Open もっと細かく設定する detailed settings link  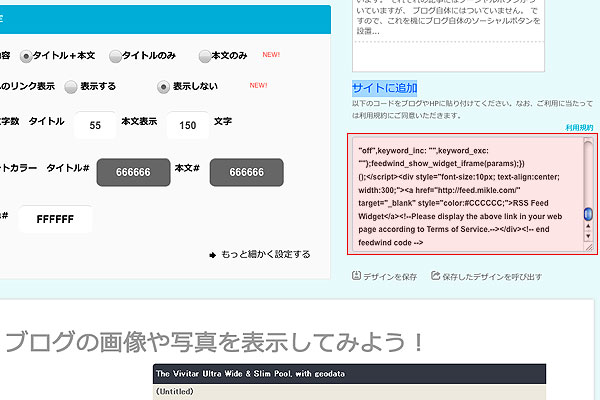point(266,255)
